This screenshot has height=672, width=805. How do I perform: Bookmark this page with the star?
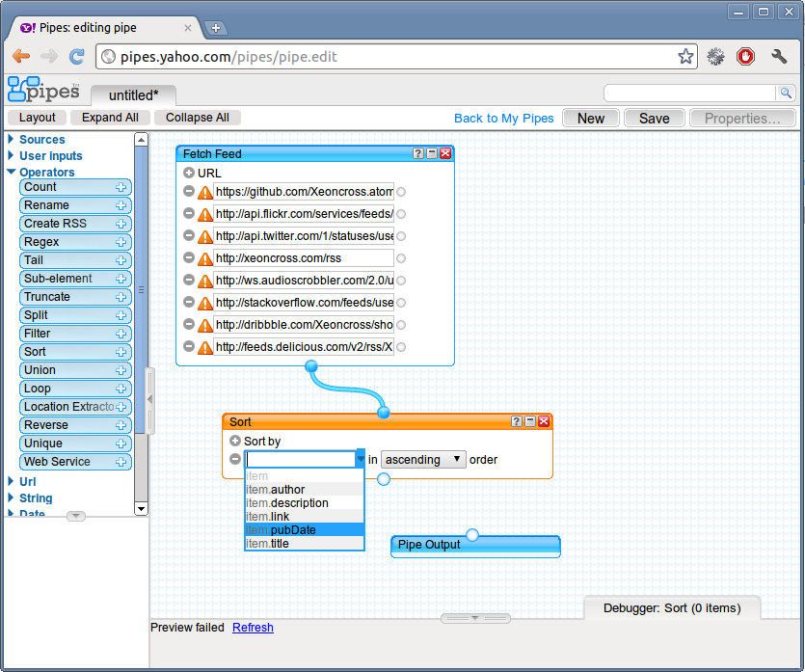pos(685,57)
